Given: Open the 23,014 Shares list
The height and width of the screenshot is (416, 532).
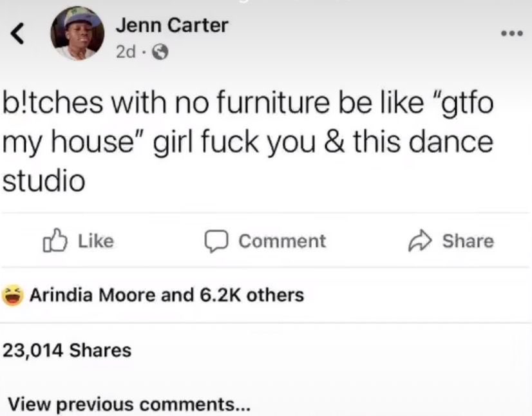Looking at the screenshot, I should 67,350.
